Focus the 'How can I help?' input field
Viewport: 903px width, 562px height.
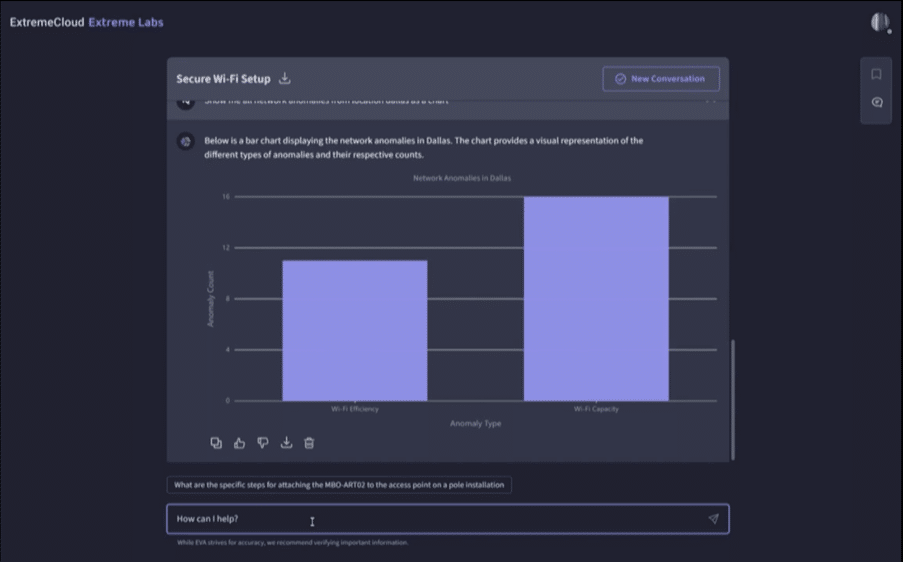[448, 519]
